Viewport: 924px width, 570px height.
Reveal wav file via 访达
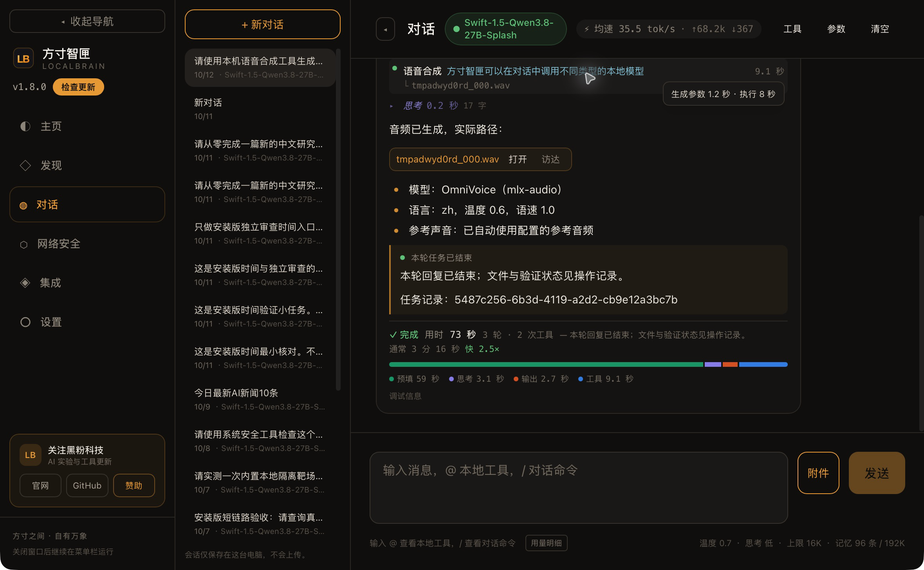point(550,159)
